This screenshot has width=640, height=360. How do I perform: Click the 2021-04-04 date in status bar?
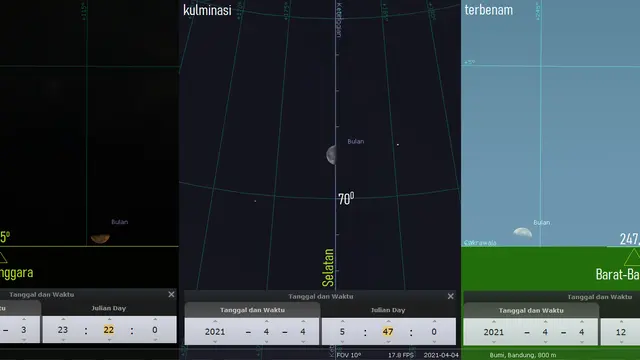(441, 355)
